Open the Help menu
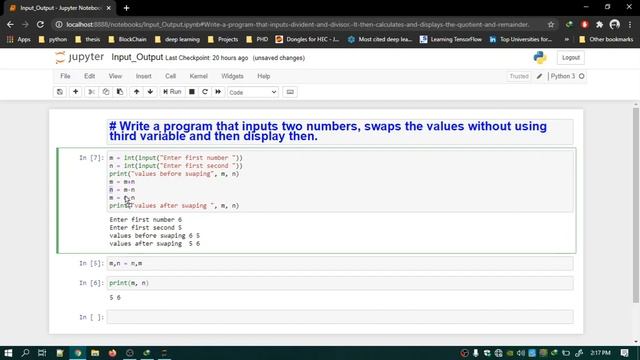This screenshot has height=360, width=640. coord(263,76)
